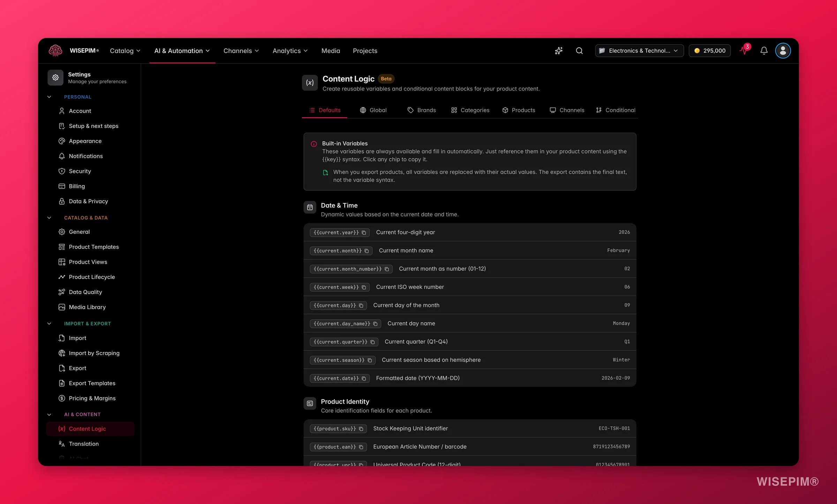
Task: Open Product Templates
Action: tap(90, 247)
